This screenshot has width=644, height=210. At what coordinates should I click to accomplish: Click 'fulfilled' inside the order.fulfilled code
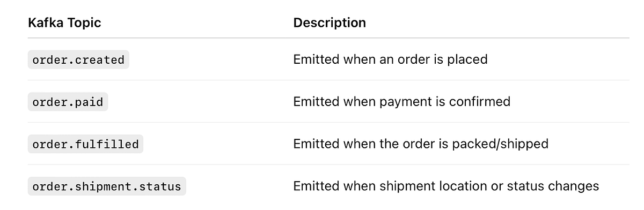[x=108, y=144]
